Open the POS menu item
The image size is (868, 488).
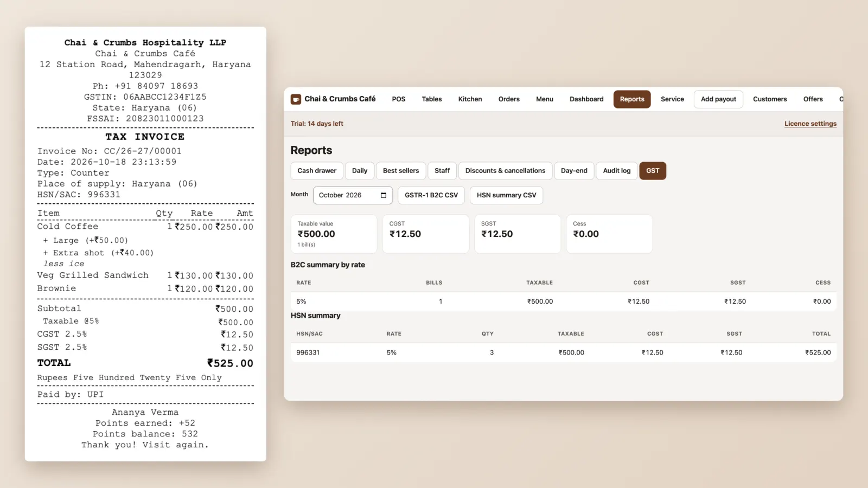[x=399, y=99]
